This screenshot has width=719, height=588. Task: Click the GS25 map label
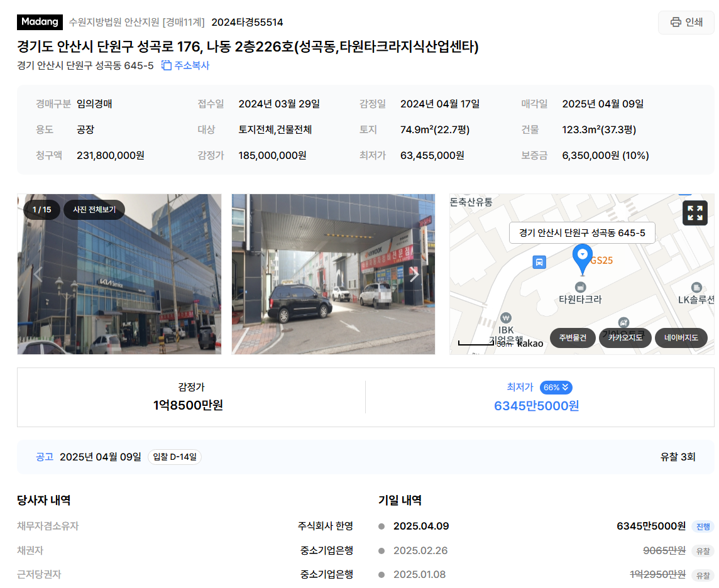click(601, 260)
